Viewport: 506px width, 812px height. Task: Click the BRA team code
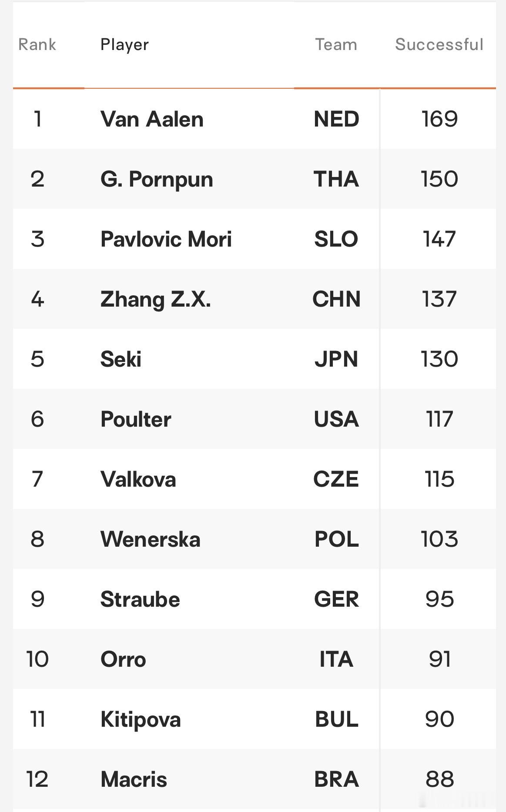click(336, 779)
